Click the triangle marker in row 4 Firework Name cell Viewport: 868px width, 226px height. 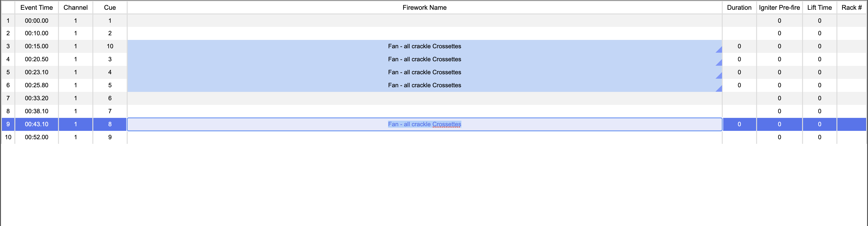[719, 63]
